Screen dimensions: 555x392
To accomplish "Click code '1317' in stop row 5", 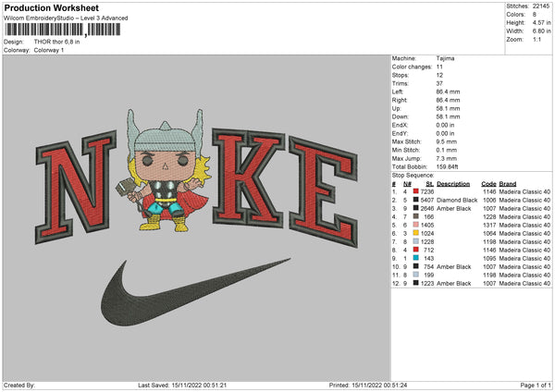I will pos(489,225).
